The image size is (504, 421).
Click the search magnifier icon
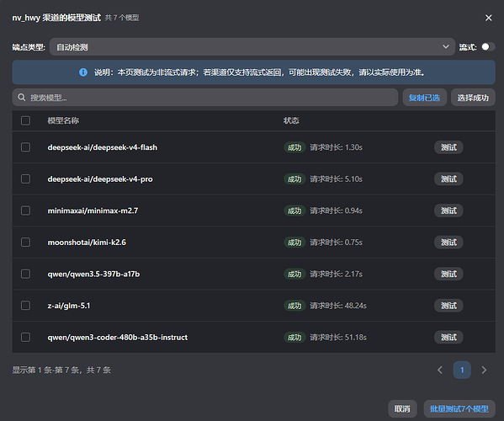[x=22, y=98]
